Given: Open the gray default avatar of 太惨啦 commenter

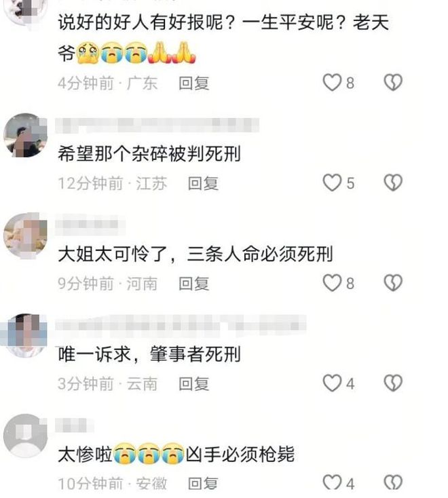Looking at the screenshot, I should click(x=25, y=436).
